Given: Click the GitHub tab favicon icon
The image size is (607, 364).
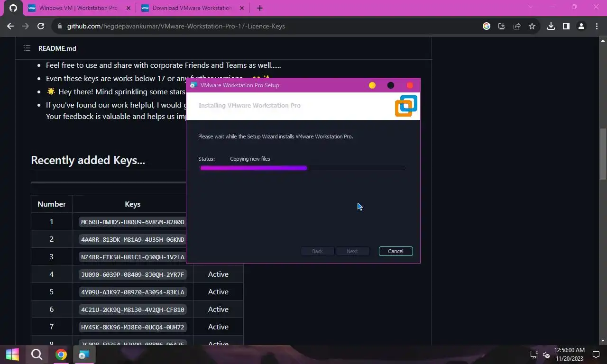Looking at the screenshot, I should (x=13, y=8).
